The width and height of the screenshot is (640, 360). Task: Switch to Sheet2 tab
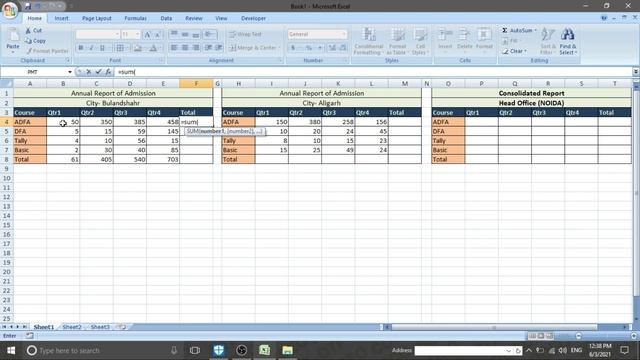point(72,327)
